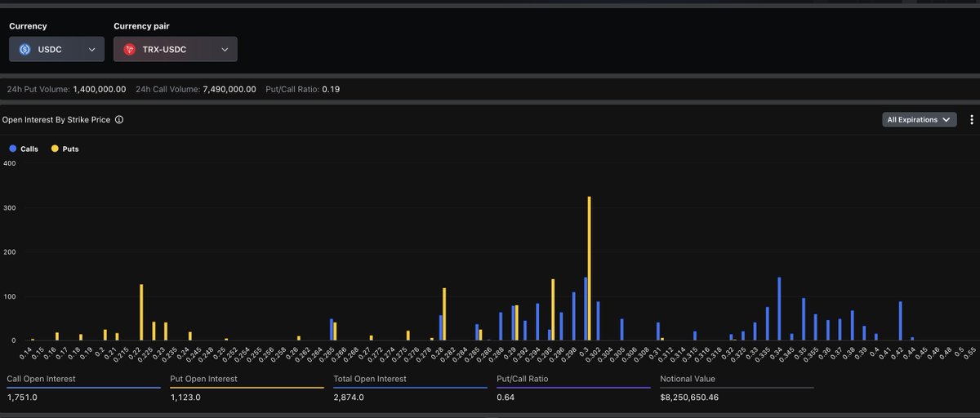Click the red TRX logo icon
Image resolution: width=980 pixels, height=418 pixels.
[x=129, y=50]
